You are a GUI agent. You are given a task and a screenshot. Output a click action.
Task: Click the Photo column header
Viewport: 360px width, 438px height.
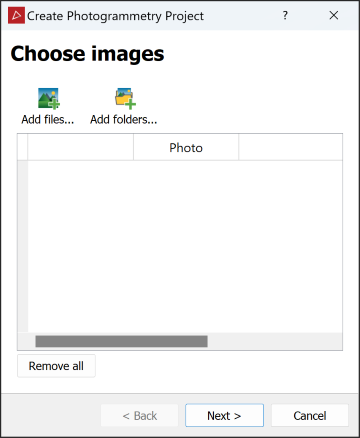coord(186,147)
